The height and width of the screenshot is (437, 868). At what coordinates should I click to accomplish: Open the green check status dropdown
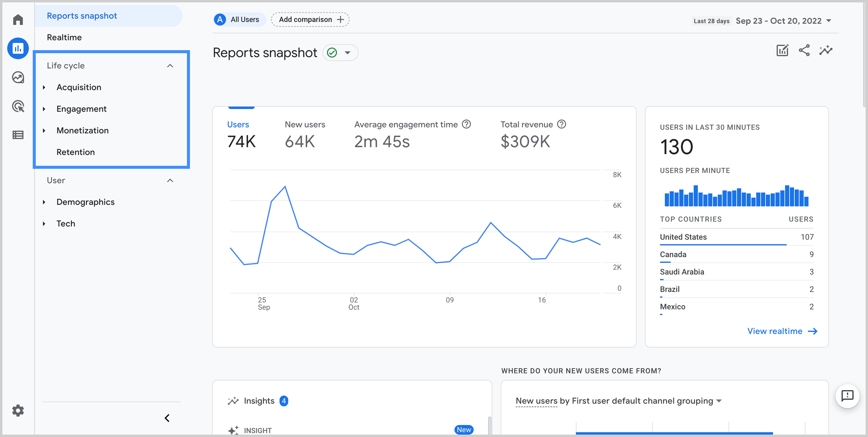[x=347, y=53]
